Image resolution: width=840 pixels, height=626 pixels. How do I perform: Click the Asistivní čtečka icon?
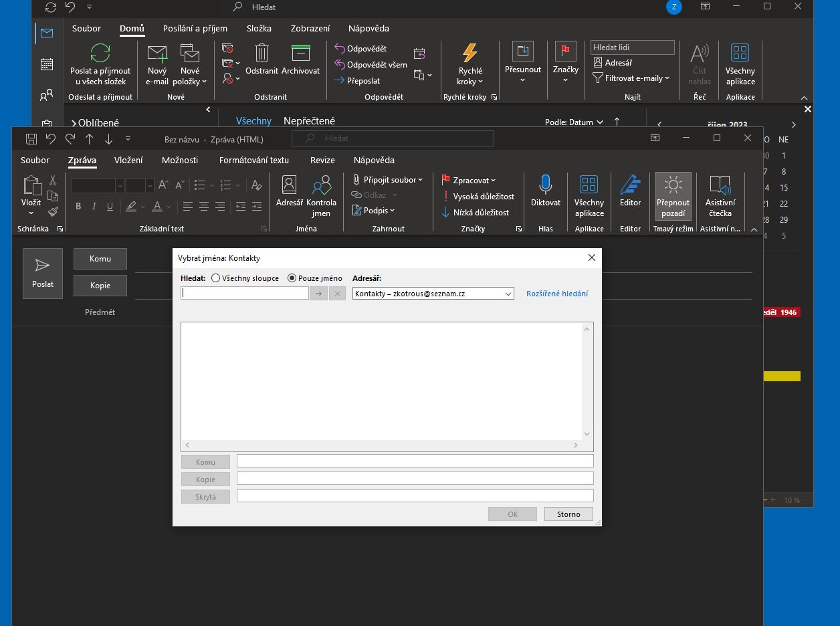(x=720, y=185)
